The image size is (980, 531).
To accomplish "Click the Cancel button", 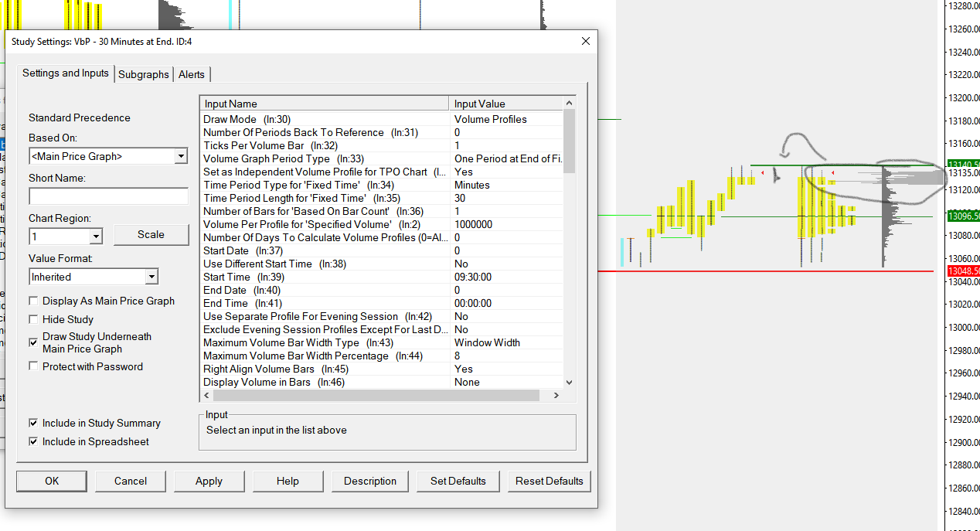I will [x=131, y=481].
